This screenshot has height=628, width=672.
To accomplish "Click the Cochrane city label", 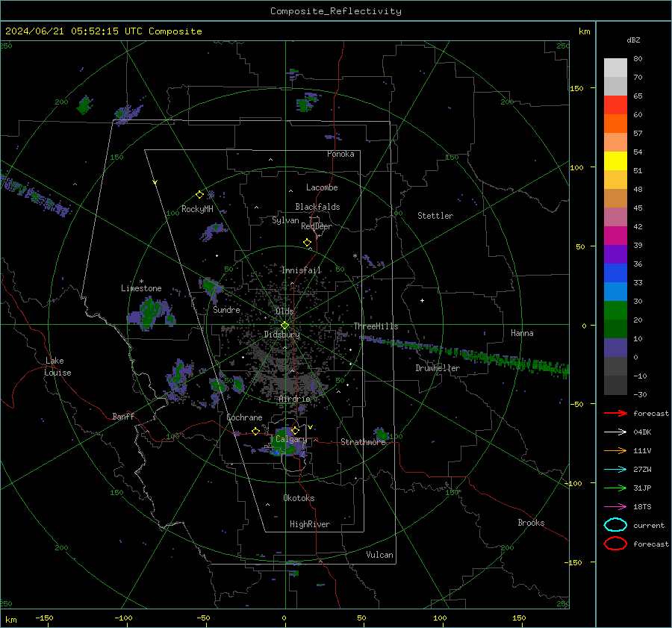I will [244, 417].
